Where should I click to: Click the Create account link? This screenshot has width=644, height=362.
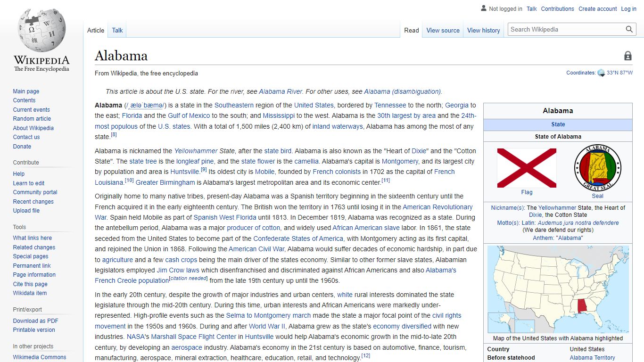pyautogui.click(x=598, y=9)
